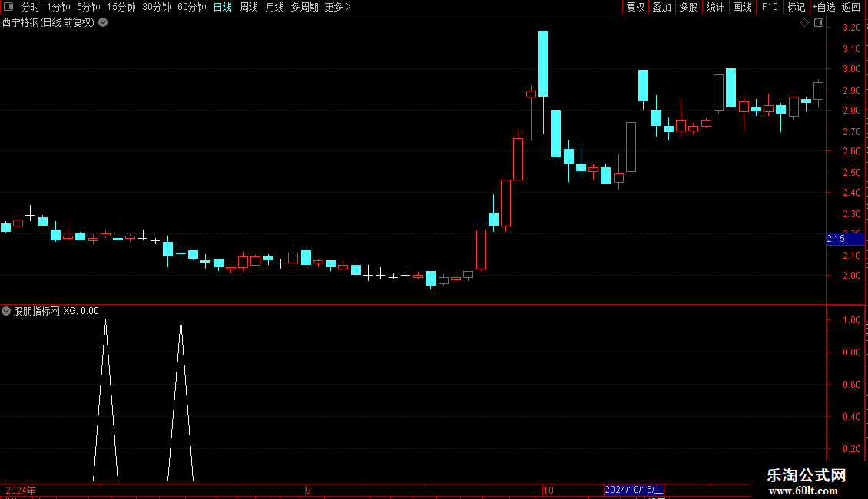Click the 股朋指标网 indicator name
The height and width of the screenshot is (499, 868).
pyautogui.click(x=37, y=311)
